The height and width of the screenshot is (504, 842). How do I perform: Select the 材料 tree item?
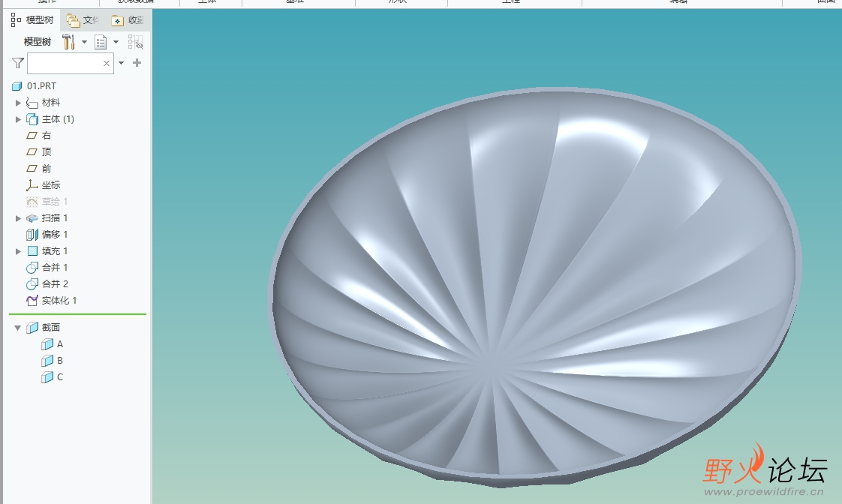51,103
